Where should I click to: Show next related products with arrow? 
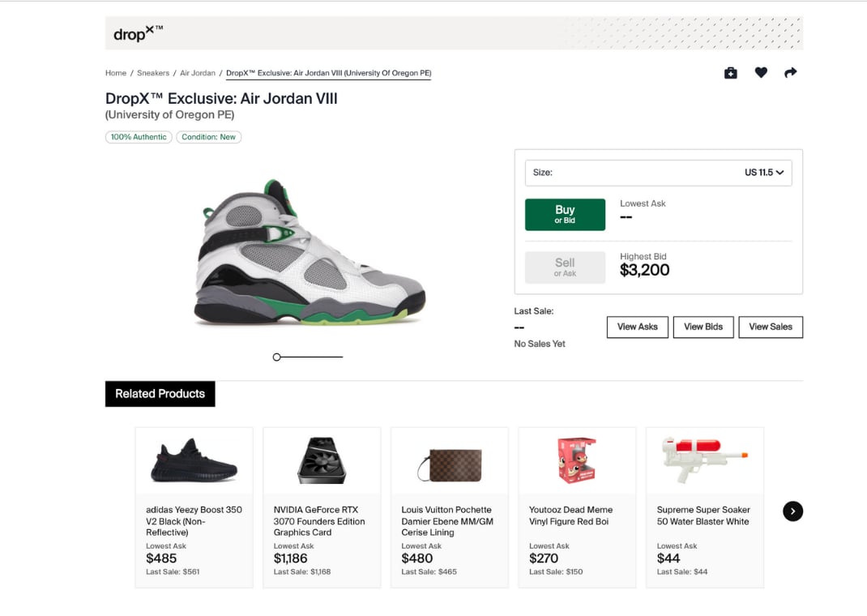(x=792, y=511)
